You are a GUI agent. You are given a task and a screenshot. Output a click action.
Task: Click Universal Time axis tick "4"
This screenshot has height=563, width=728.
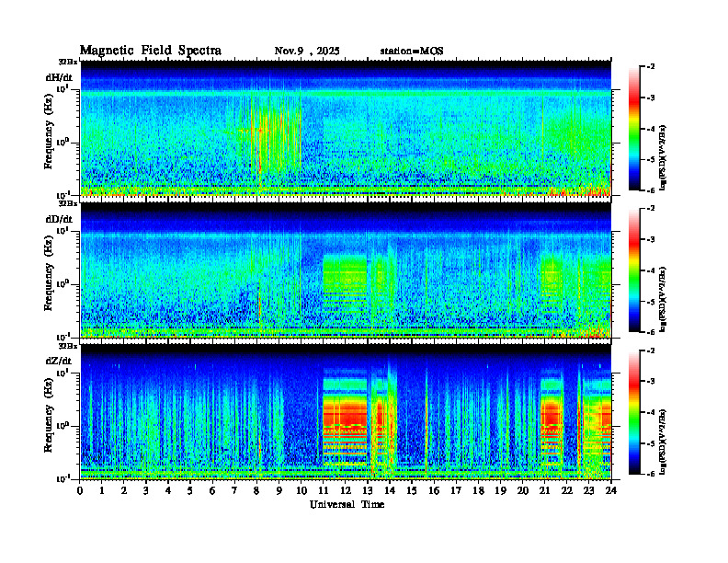[168, 491]
